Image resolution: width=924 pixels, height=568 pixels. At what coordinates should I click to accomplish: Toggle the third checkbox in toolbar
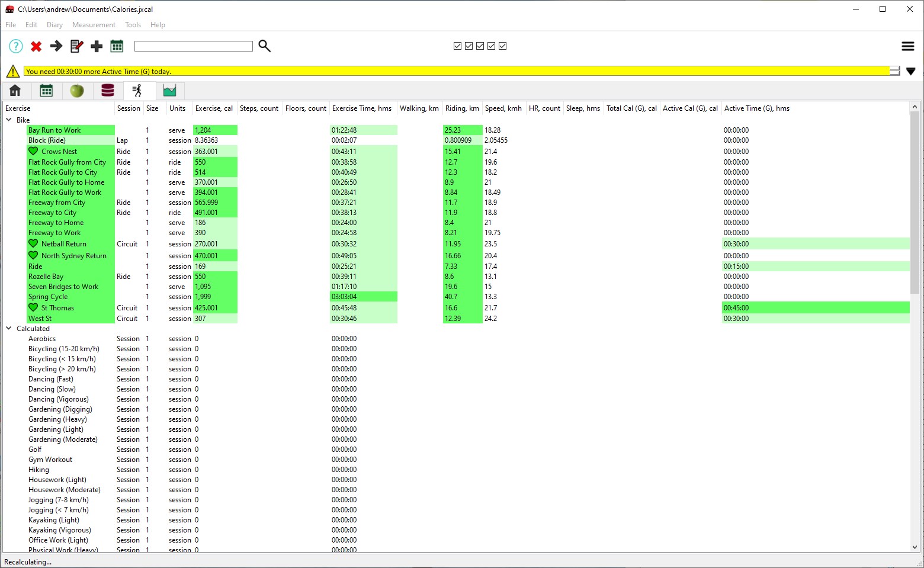point(480,46)
